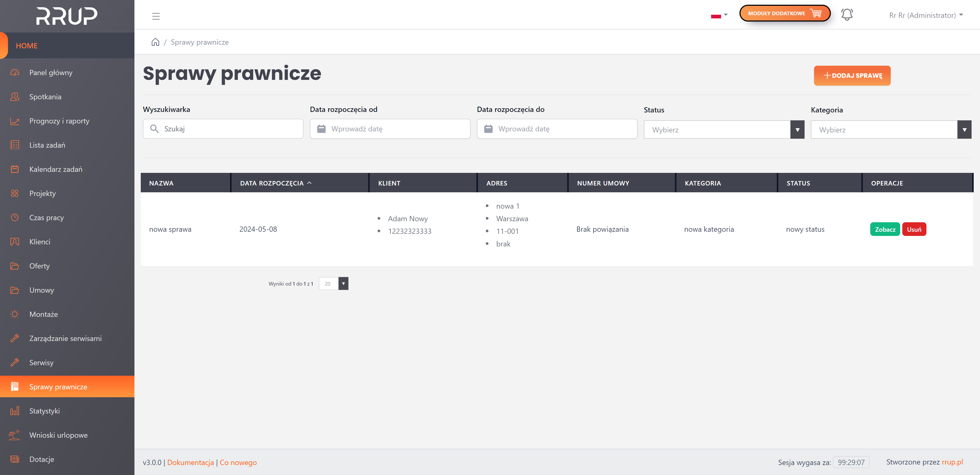Click the green Zobacz button

[x=884, y=229]
